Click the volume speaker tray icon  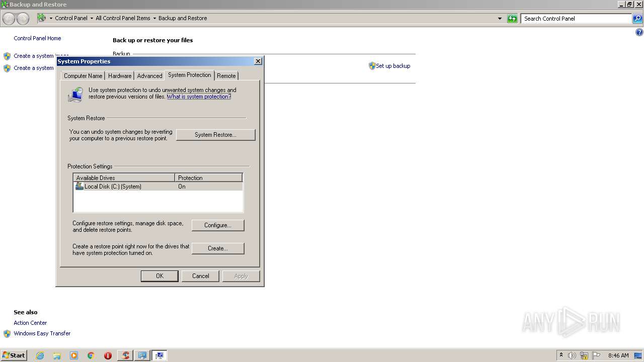click(x=572, y=355)
